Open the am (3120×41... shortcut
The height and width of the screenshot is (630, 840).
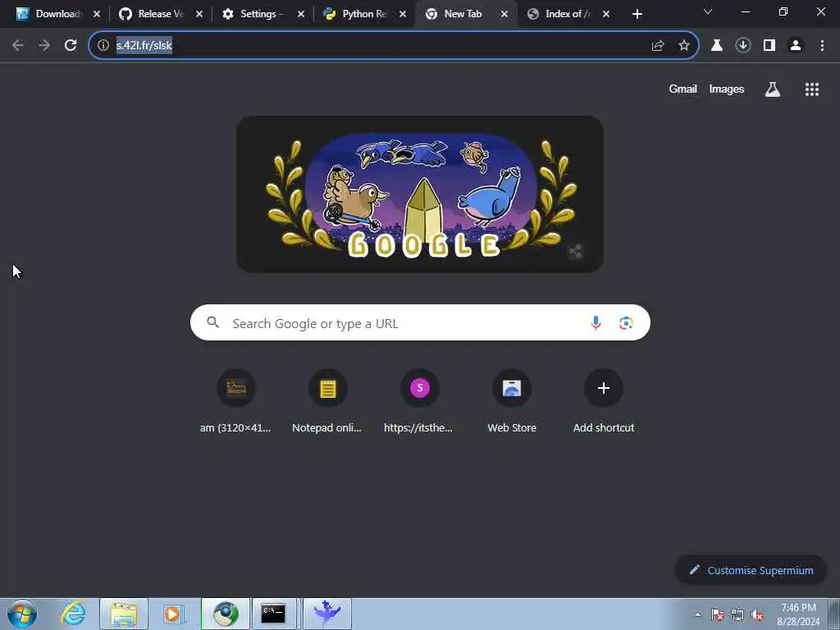[x=235, y=402]
